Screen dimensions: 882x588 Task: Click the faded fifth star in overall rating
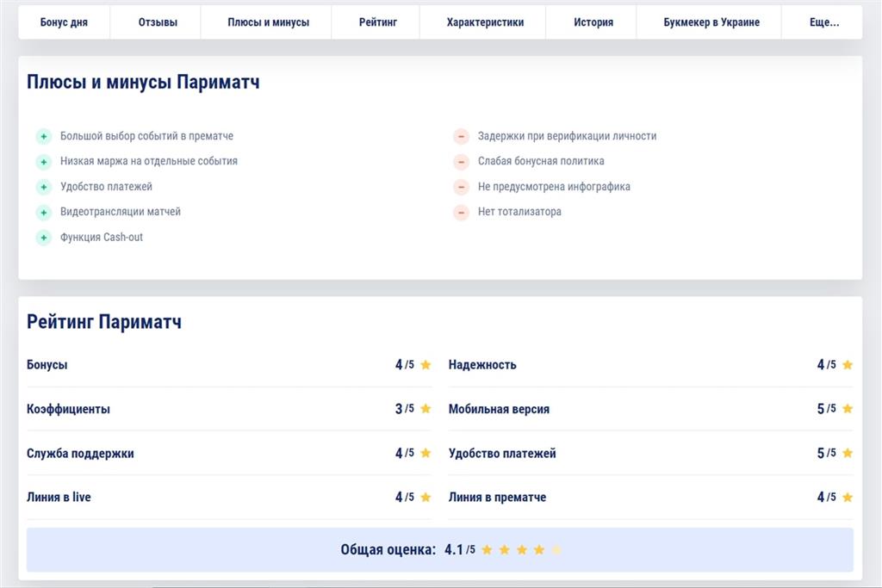556,550
